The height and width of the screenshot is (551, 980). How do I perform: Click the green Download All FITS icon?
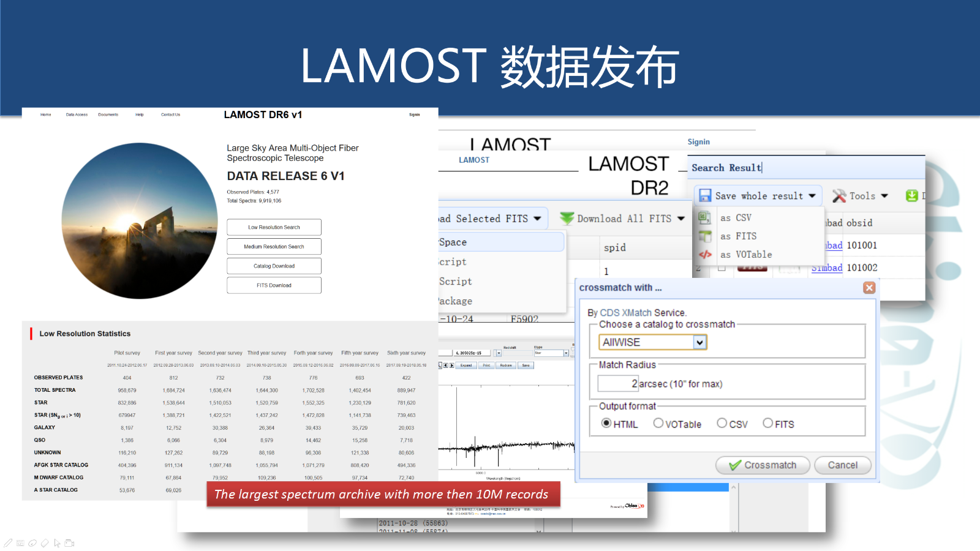click(567, 219)
